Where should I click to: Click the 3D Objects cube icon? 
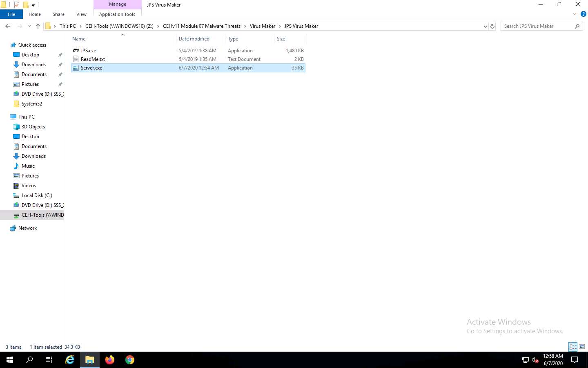[x=16, y=127]
